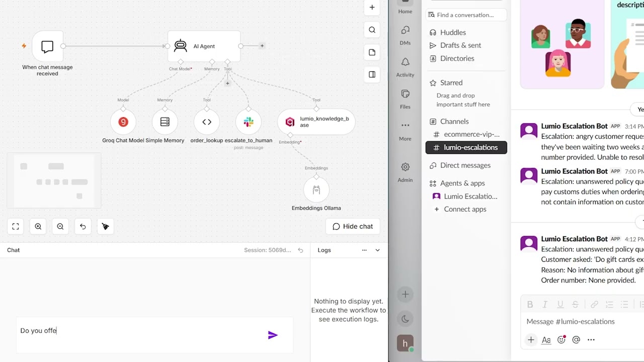The image size is (644, 362).
Task: Zoom in on the canvas
Action: (38, 227)
